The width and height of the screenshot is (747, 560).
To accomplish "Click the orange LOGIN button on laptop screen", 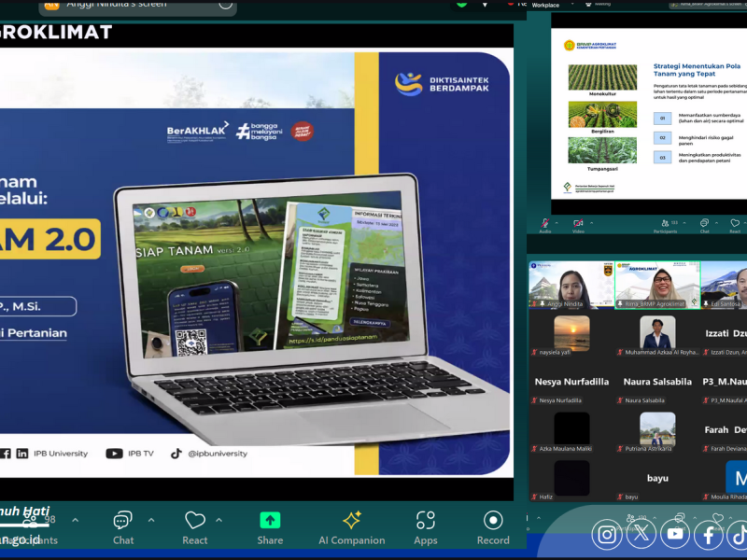I will 192,269.
